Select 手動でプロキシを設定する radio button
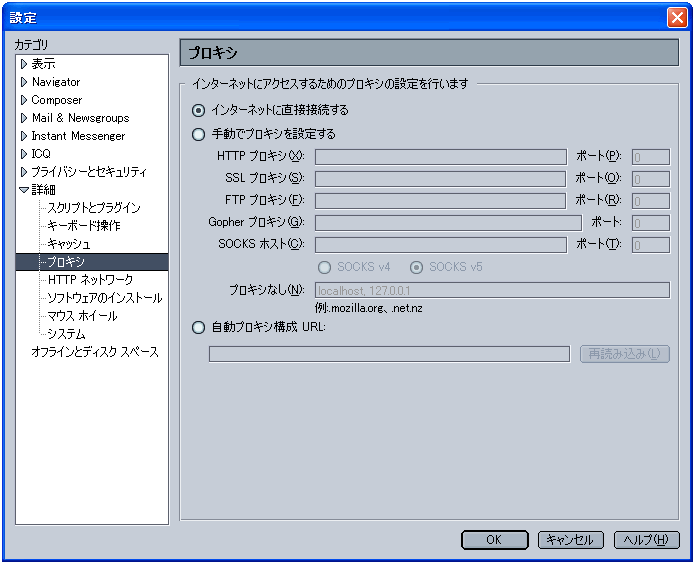Image resolution: width=694 pixels, height=563 pixels. (198, 134)
